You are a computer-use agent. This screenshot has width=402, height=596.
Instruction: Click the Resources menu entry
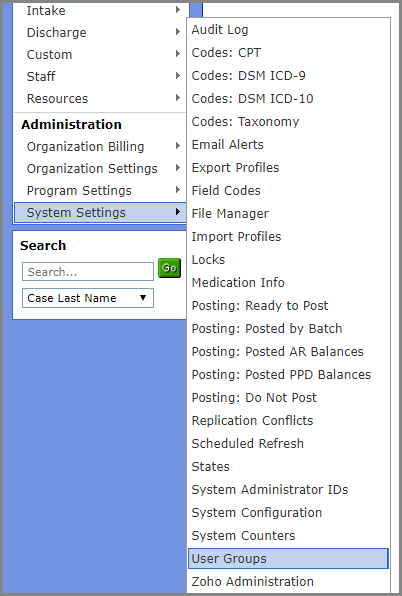pyautogui.click(x=100, y=99)
